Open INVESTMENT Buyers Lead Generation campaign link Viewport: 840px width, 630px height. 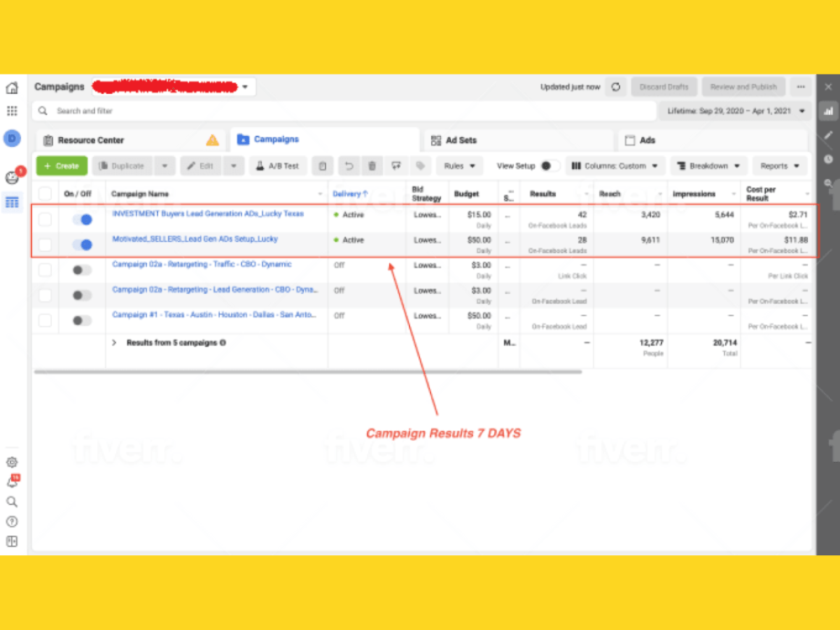(207, 213)
